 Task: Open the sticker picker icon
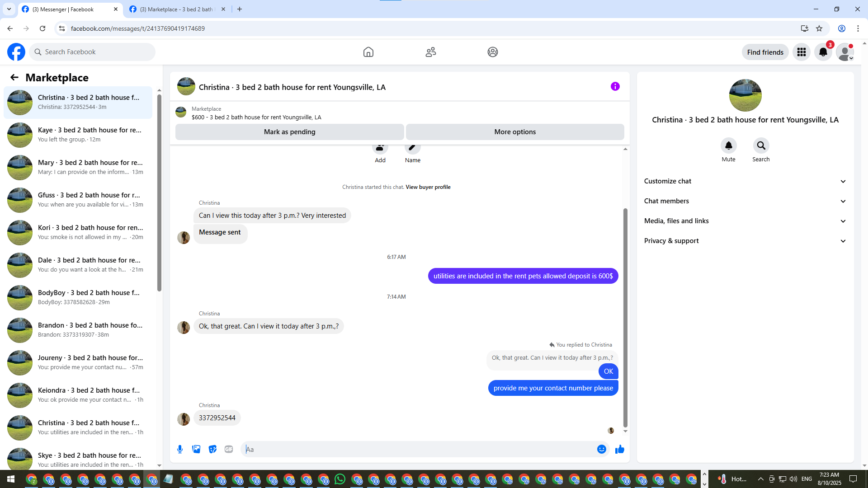[212, 449]
